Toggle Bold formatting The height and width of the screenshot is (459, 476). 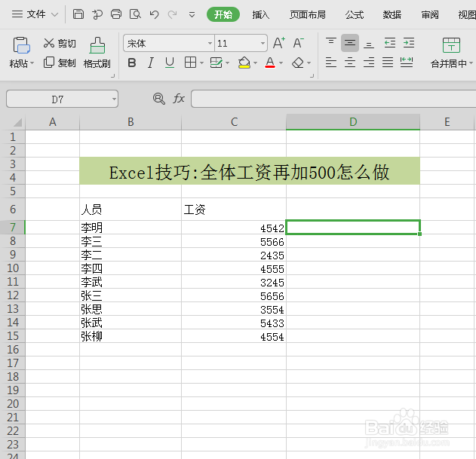132,63
